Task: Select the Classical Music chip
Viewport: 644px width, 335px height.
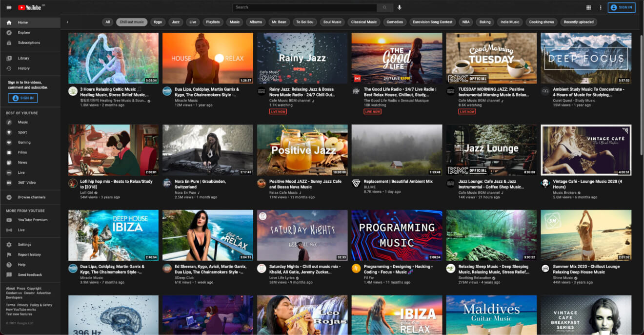Action: point(364,22)
